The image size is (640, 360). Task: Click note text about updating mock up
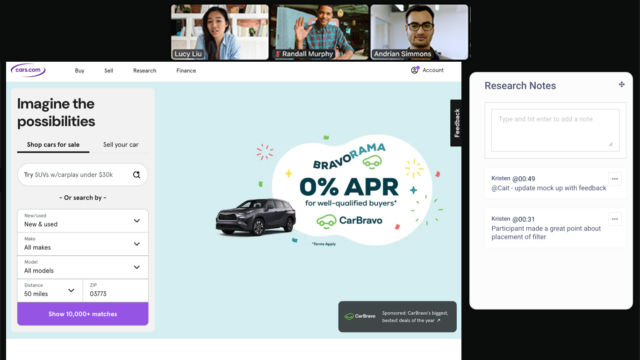(x=549, y=188)
